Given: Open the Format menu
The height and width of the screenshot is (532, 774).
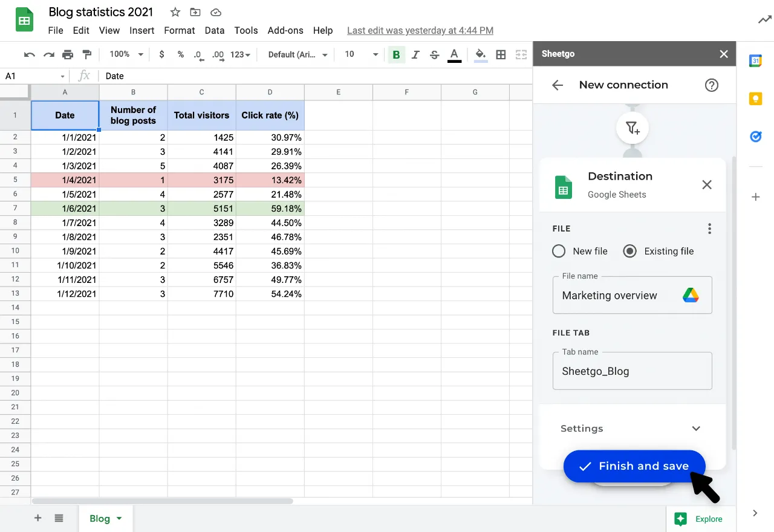Looking at the screenshot, I should tap(180, 30).
